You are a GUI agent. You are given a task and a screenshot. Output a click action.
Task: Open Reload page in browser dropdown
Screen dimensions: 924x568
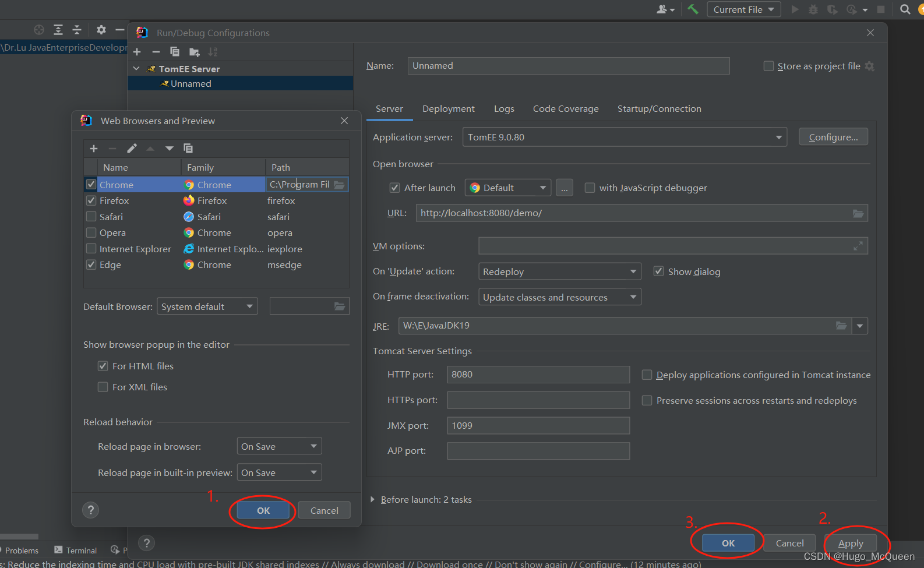279,446
